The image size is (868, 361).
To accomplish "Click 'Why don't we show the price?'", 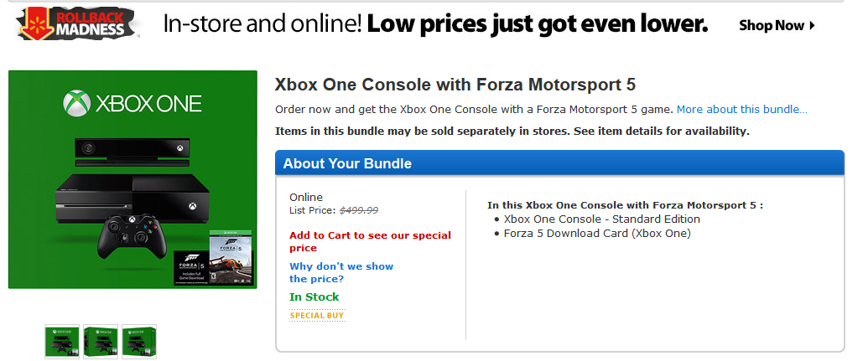I will [x=341, y=272].
